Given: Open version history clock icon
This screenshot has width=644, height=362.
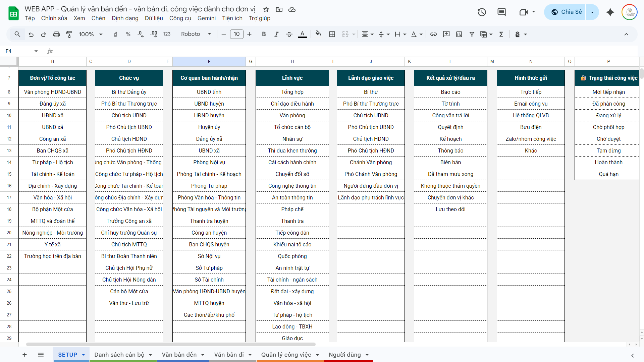Looking at the screenshot, I should coord(482,12).
